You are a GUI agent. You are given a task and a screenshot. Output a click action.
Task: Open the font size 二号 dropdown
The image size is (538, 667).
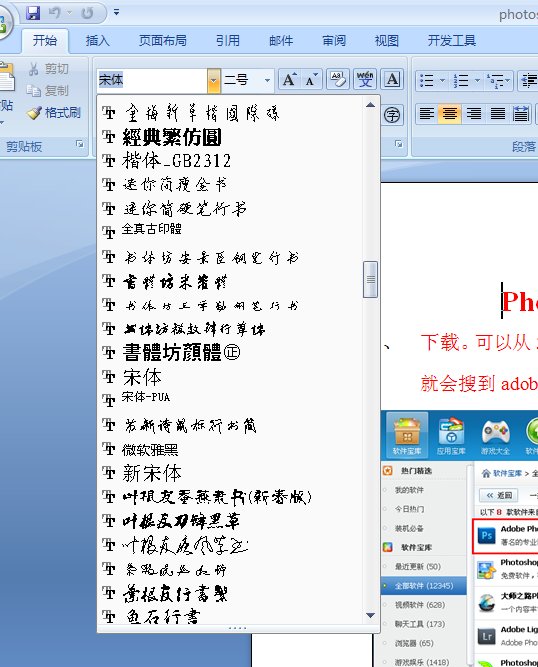click(267, 80)
